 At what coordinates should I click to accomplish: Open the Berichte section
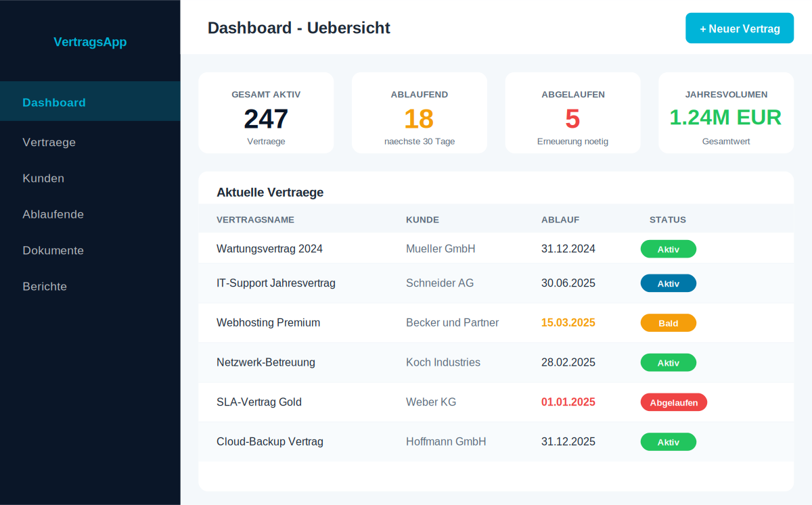tap(45, 286)
